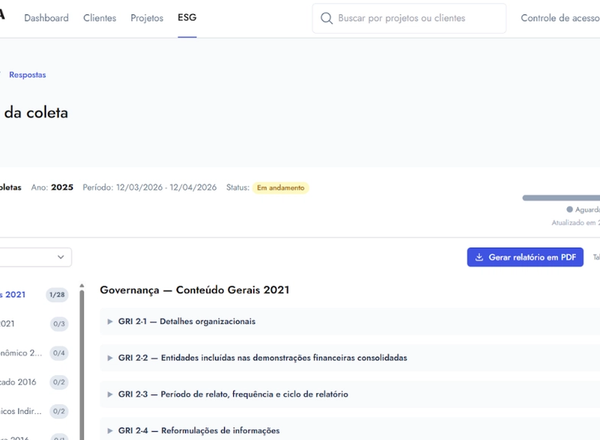Click the scrollbar up arrow in sidebar
The width and height of the screenshot is (600, 440).
tap(82, 286)
